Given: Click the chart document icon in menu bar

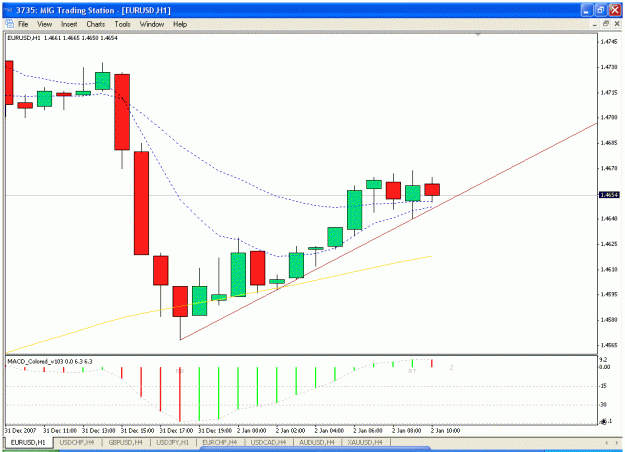Looking at the screenshot, I should (x=10, y=24).
